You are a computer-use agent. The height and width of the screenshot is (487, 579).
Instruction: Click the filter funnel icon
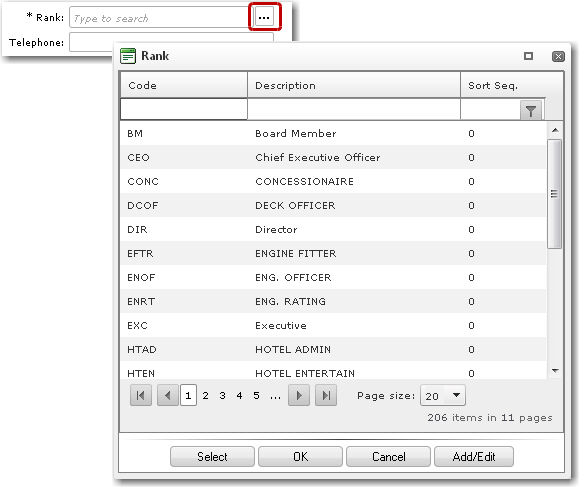click(531, 110)
